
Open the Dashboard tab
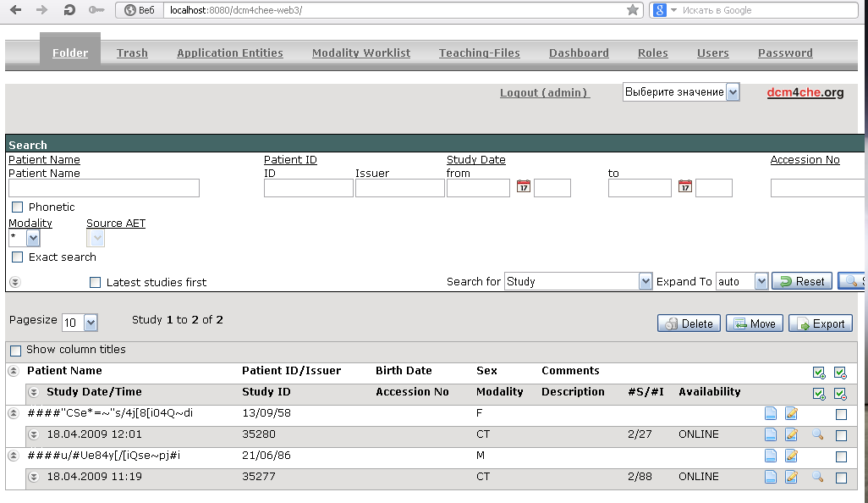579,53
